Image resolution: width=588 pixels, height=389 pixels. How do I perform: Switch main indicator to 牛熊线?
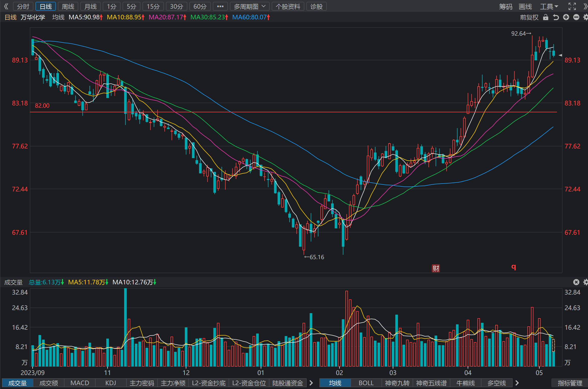pyautogui.click(x=466, y=383)
